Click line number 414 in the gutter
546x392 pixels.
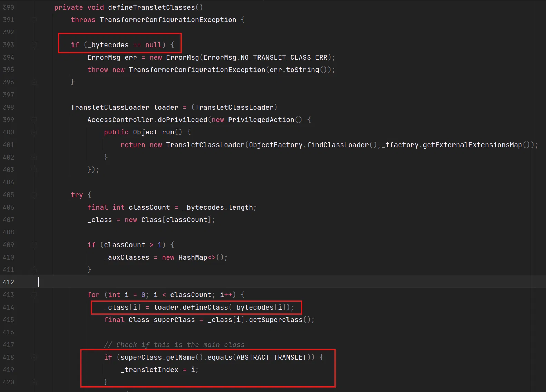point(9,307)
